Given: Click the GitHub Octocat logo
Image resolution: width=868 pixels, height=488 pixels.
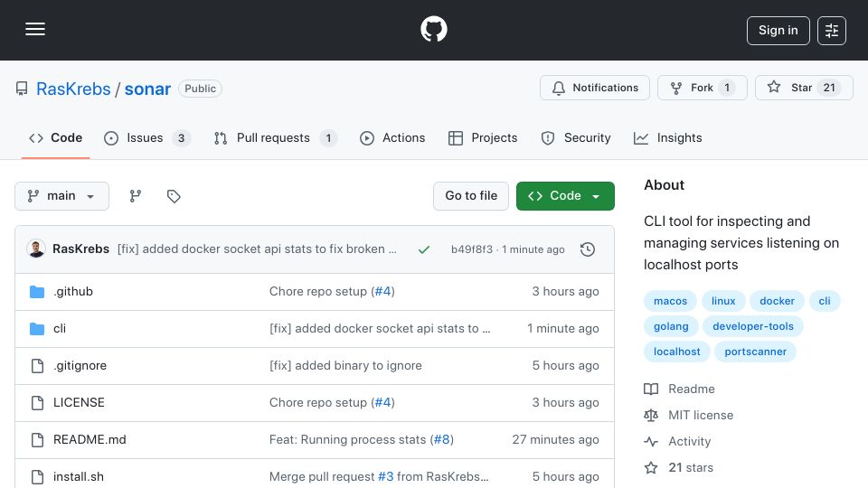Looking at the screenshot, I should coord(433,29).
